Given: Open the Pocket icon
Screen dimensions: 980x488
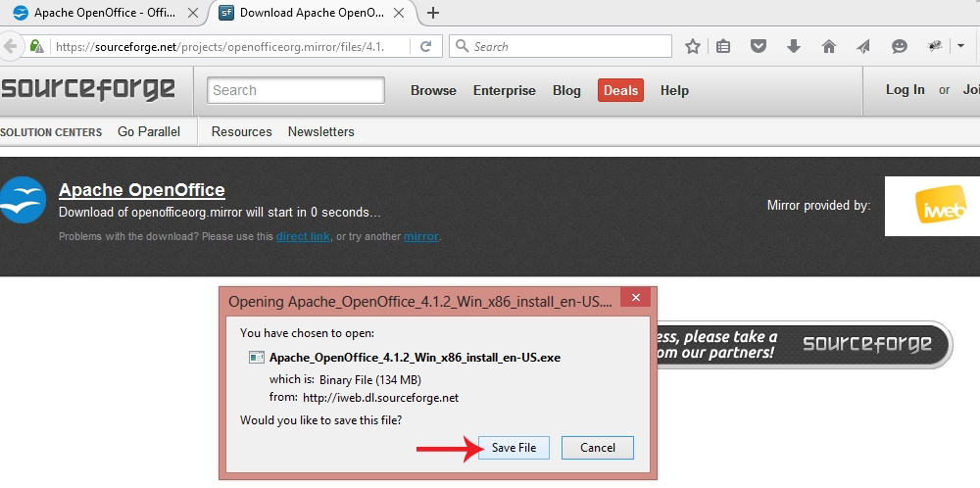Looking at the screenshot, I should 759,46.
